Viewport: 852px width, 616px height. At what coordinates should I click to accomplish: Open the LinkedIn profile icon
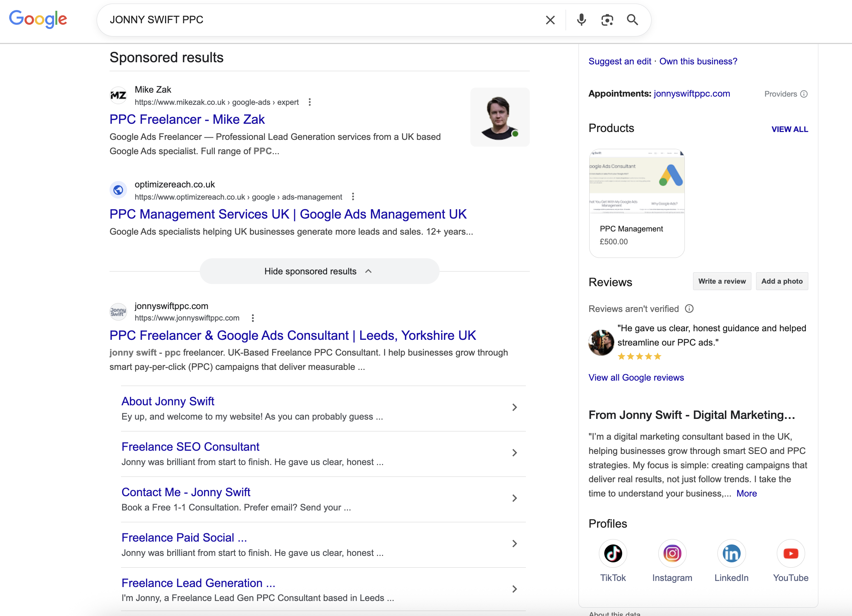731,553
